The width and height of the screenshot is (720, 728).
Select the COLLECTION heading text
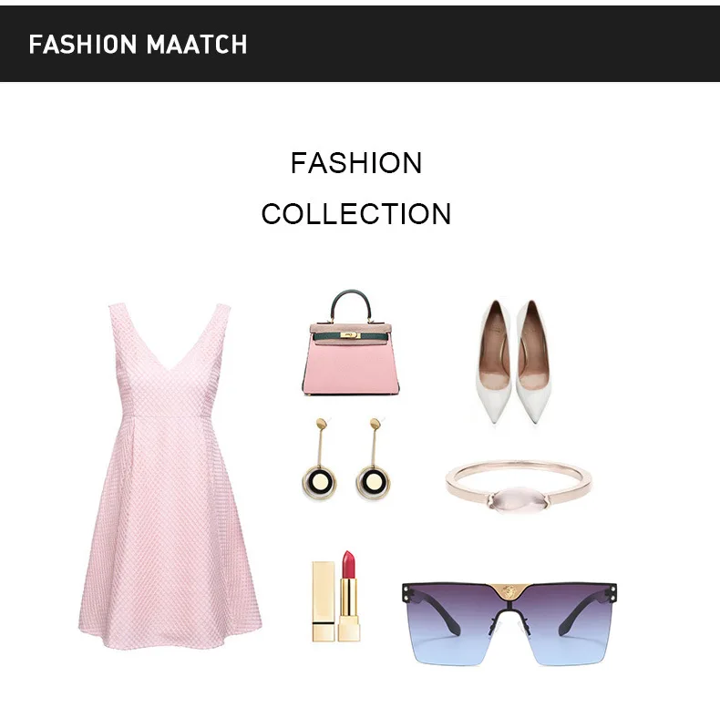click(356, 214)
